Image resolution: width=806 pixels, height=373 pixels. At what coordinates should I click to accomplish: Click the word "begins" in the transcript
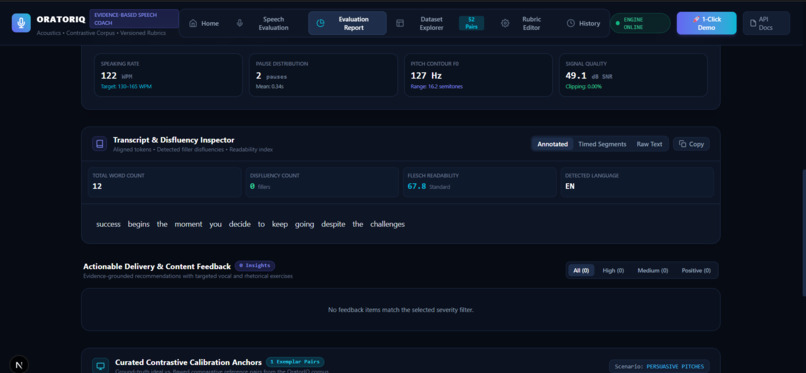tap(139, 224)
